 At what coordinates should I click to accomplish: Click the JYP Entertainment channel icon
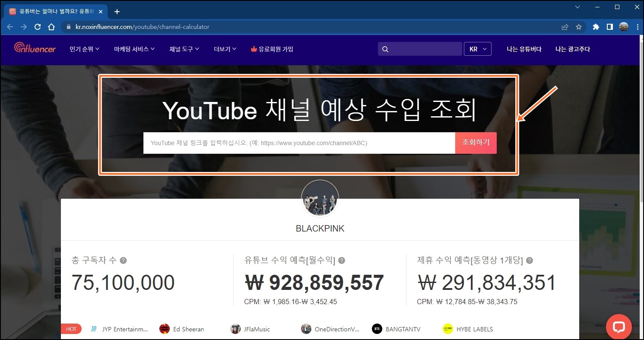click(94, 329)
